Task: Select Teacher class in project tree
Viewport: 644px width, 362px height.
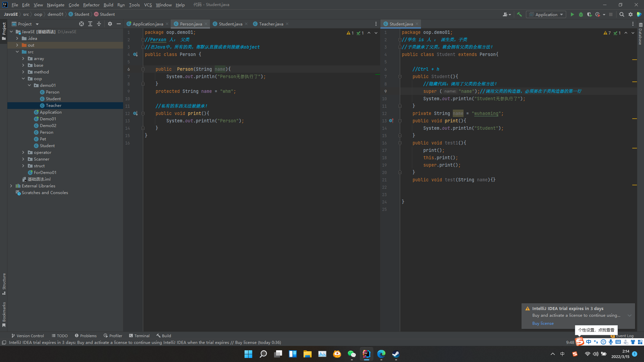Action: tap(54, 106)
